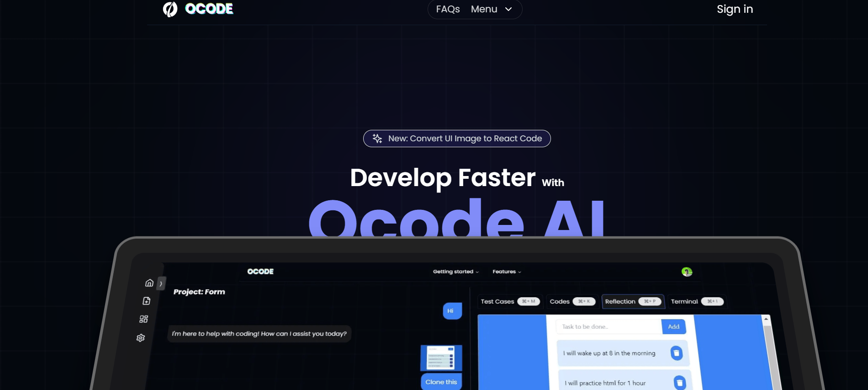868x390 pixels.
Task: Click the Hi chat bubble
Action: tap(452, 311)
